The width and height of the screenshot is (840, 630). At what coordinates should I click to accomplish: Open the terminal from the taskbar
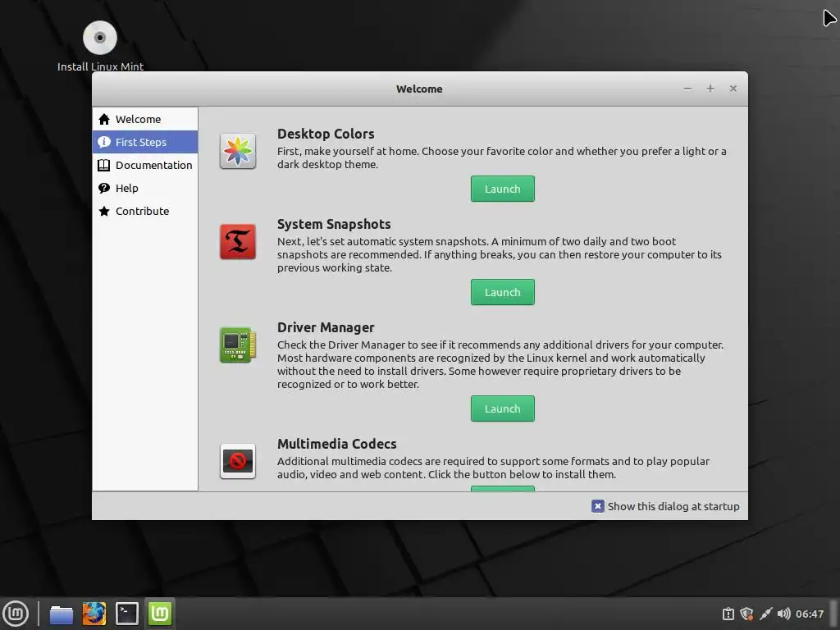[127, 614]
